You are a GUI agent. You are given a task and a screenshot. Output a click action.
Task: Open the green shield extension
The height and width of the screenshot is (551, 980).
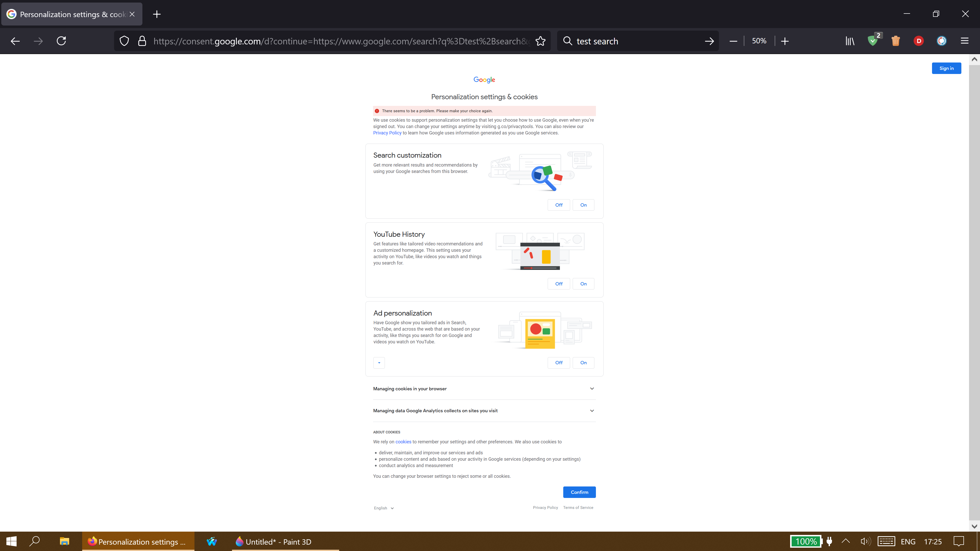pyautogui.click(x=873, y=40)
